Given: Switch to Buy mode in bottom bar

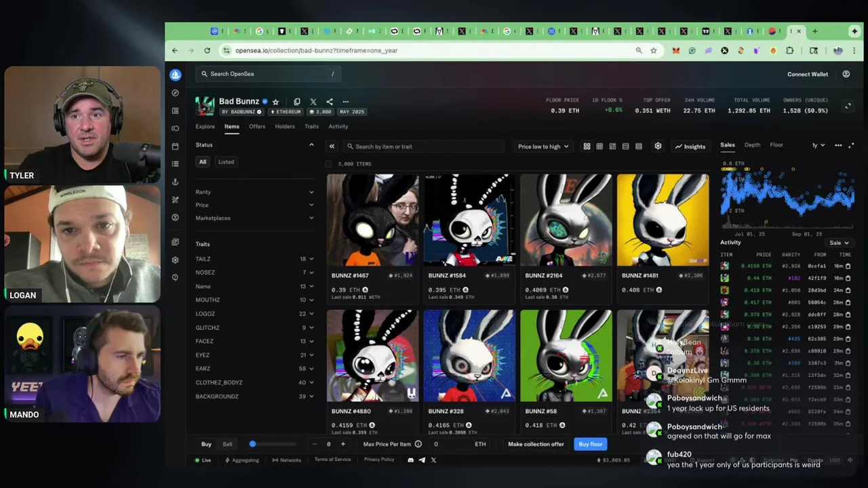Looking at the screenshot, I should pos(206,445).
